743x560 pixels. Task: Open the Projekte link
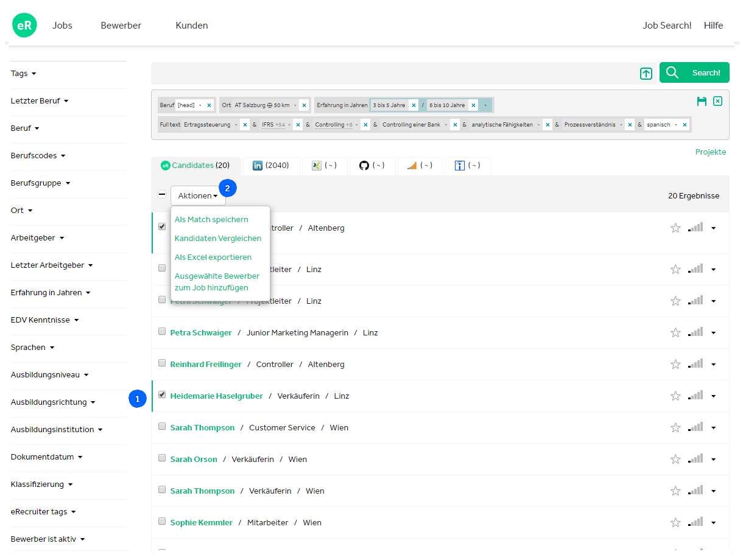[x=710, y=152]
